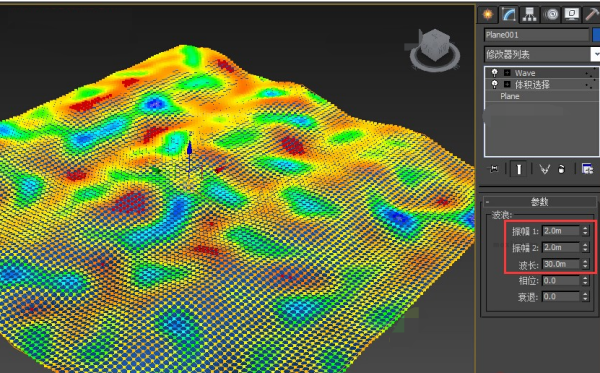Toggle the 体积选择 modifier lightbulb
The width and height of the screenshot is (600, 373).
[x=494, y=84]
